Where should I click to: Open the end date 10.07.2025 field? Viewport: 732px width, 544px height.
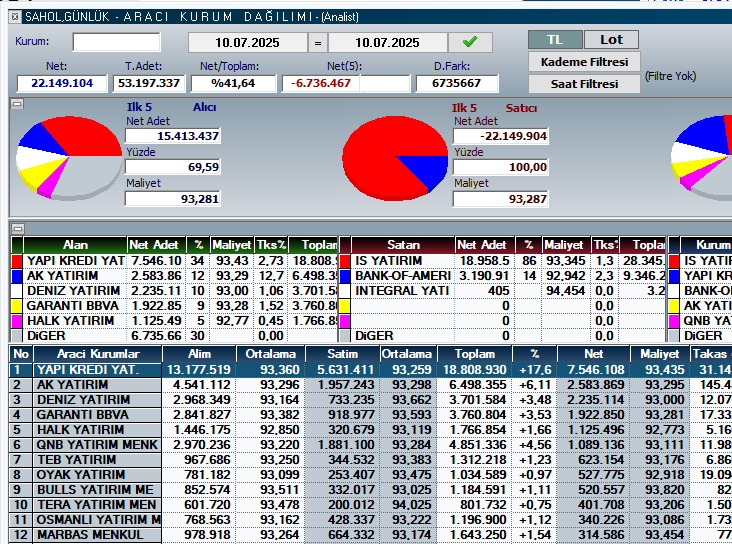387,42
